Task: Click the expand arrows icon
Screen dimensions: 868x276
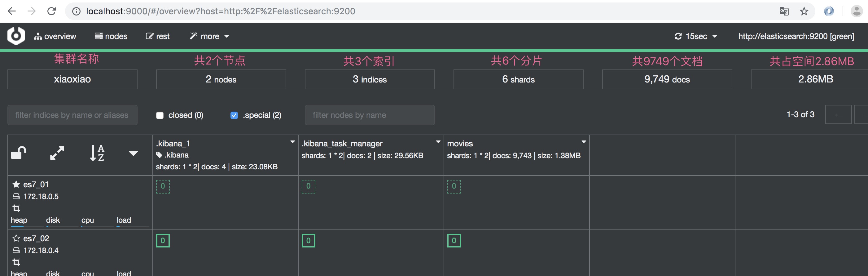Action: click(x=57, y=153)
